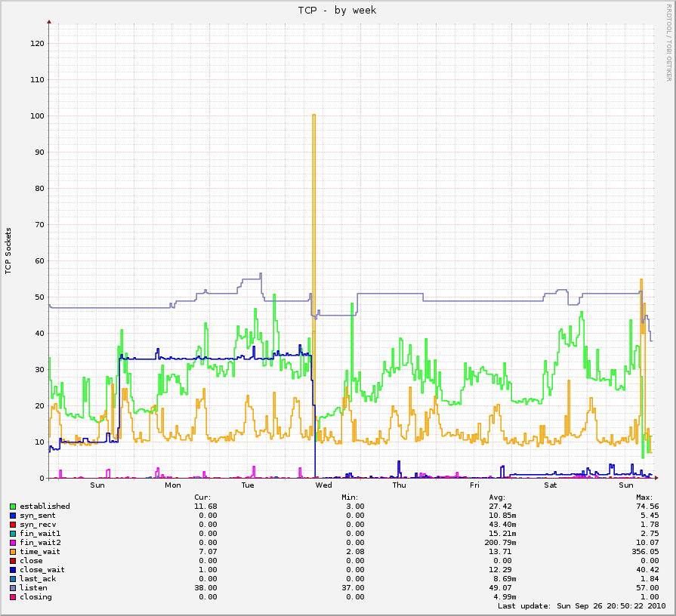Image resolution: width=676 pixels, height=616 pixels.
Task: Click the 'Wed' label on the x-axis
Action: coord(323,485)
